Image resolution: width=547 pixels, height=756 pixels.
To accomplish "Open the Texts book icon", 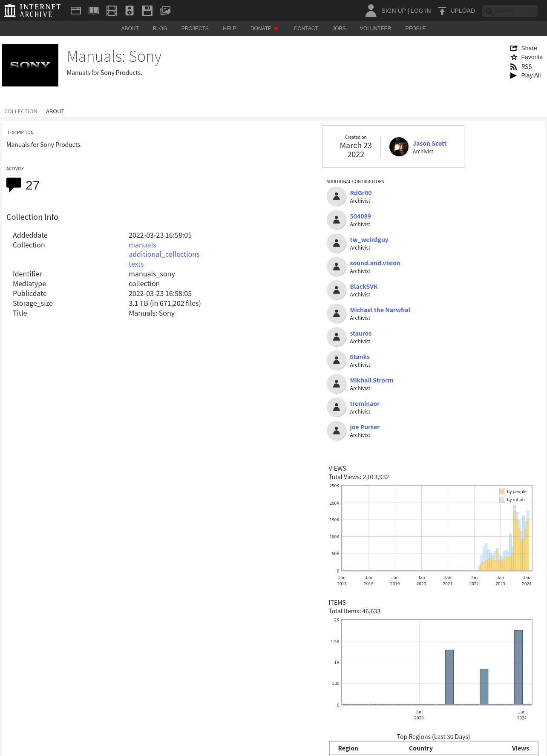I will [x=94, y=11].
